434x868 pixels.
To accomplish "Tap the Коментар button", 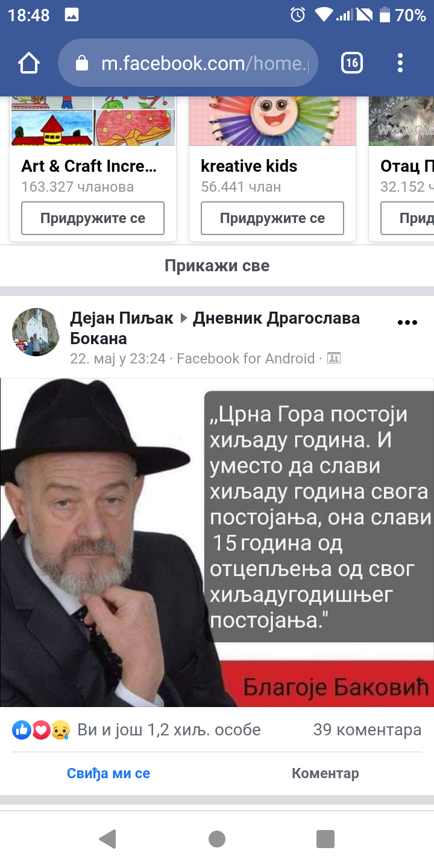I will tap(325, 773).
